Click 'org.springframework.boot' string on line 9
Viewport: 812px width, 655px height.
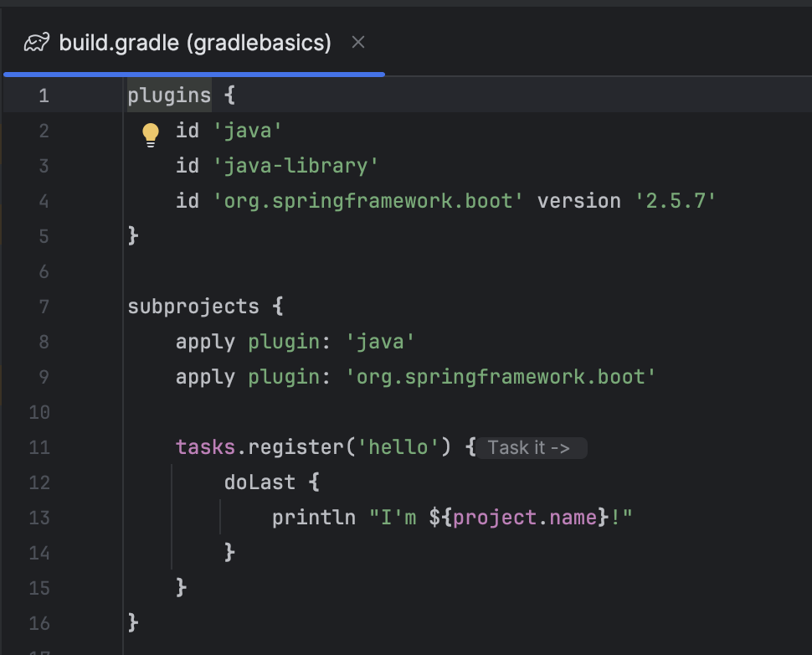click(x=501, y=377)
